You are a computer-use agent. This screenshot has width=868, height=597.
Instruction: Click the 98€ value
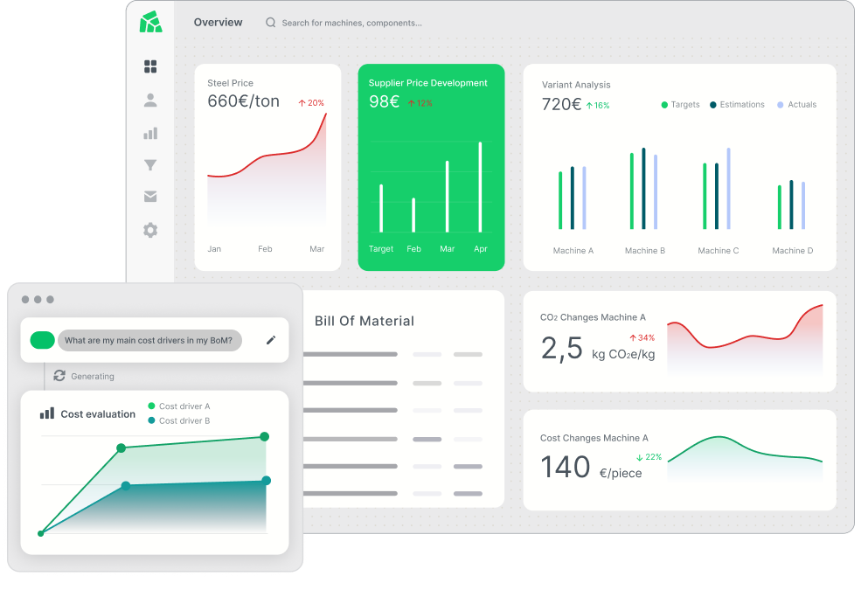tap(385, 102)
